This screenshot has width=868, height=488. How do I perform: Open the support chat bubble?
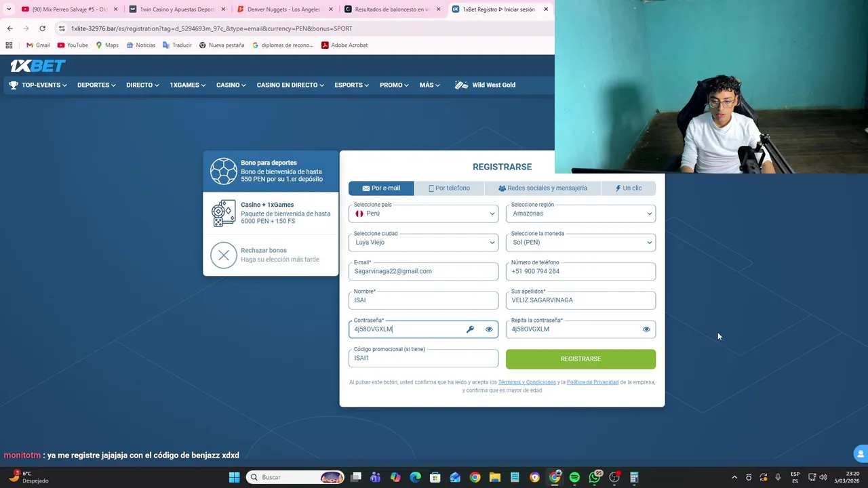[861, 453]
